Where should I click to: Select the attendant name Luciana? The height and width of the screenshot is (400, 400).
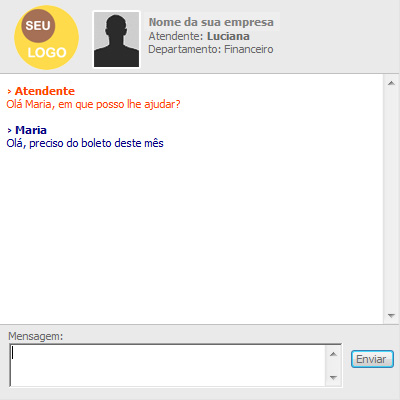[x=228, y=36]
